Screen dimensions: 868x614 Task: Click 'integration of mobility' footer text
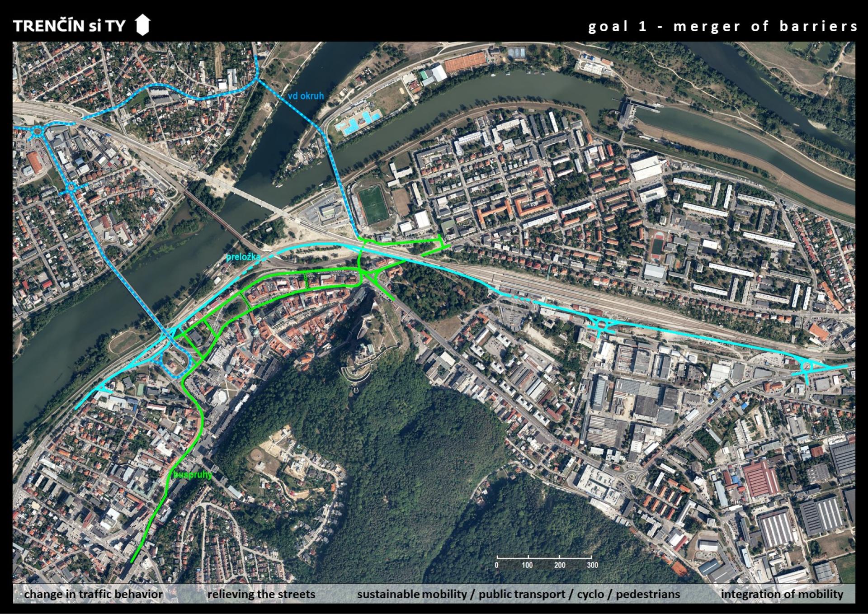point(782,594)
